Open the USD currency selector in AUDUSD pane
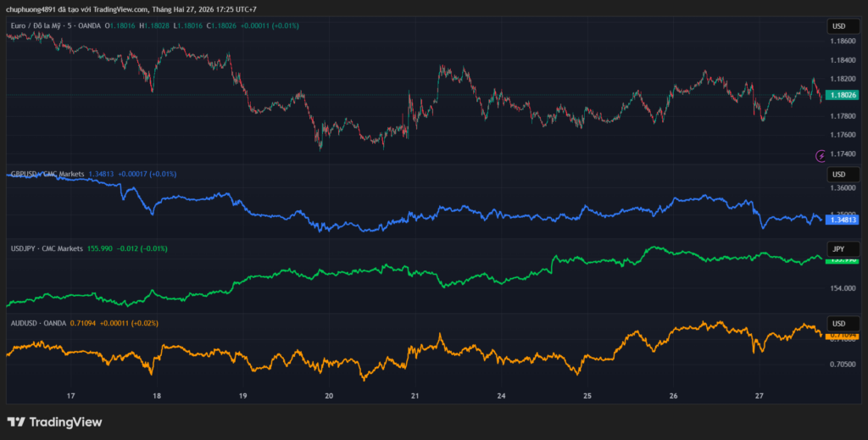Viewport: 868px width, 440px height. (837, 323)
